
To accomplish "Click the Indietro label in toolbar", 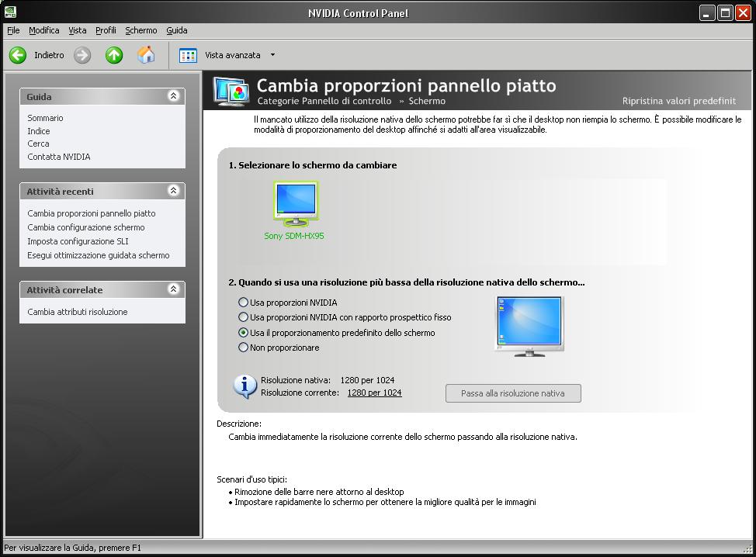I will pos(49,55).
